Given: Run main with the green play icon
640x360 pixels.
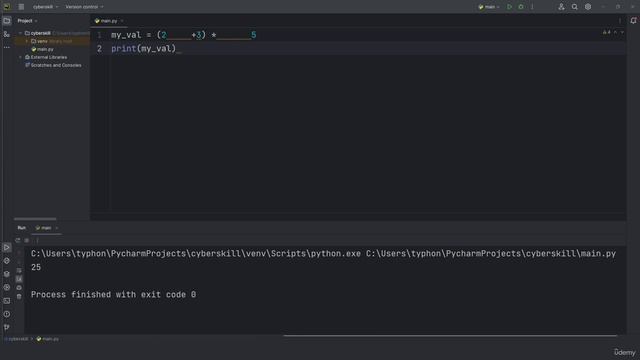Looking at the screenshot, I should pos(509,7).
